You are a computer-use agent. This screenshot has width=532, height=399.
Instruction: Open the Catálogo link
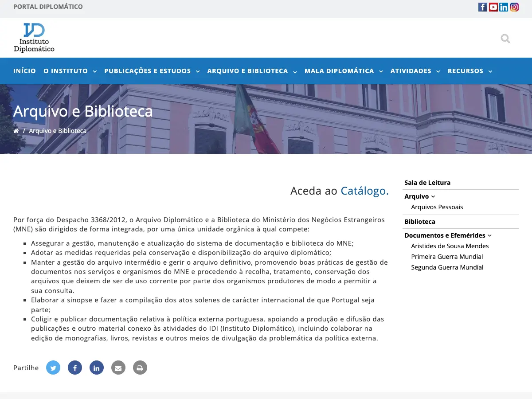(x=364, y=191)
